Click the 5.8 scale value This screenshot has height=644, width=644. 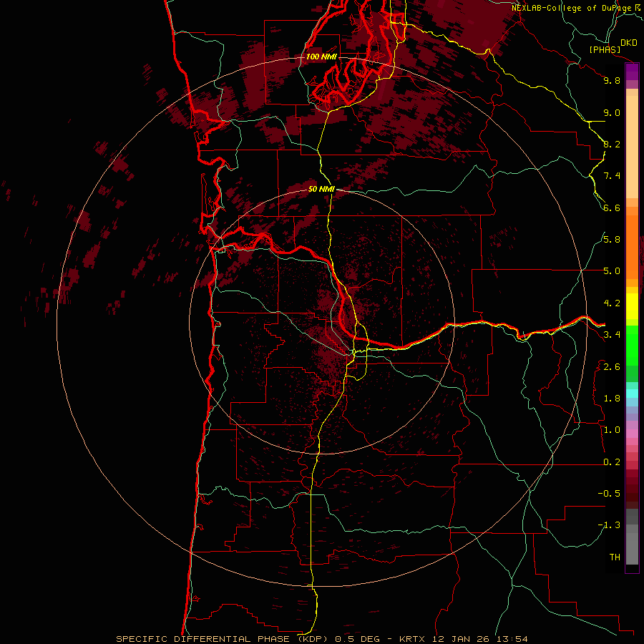point(612,240)
